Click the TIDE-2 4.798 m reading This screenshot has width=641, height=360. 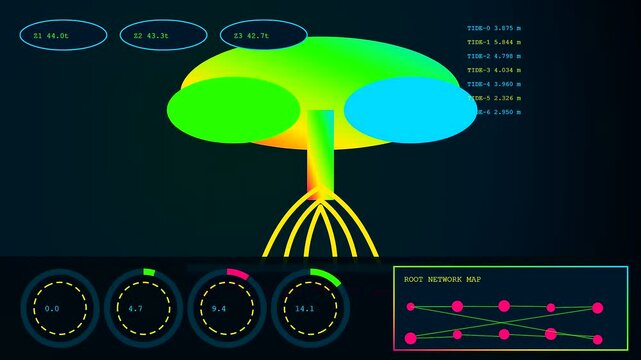(x=494, y=56)
